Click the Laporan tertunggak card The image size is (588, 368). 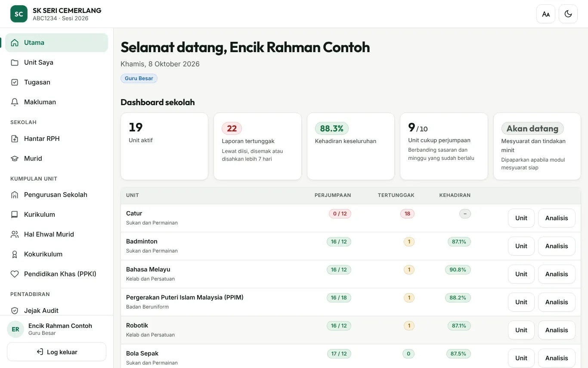(257, 147)
